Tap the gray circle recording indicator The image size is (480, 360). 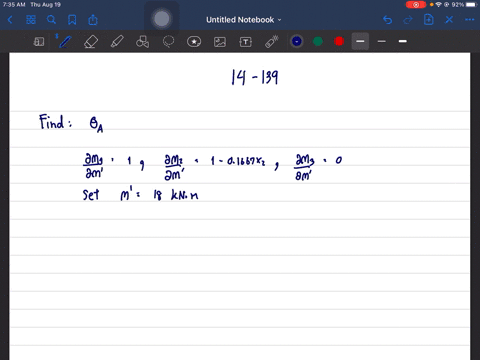(x=162, y=19)
